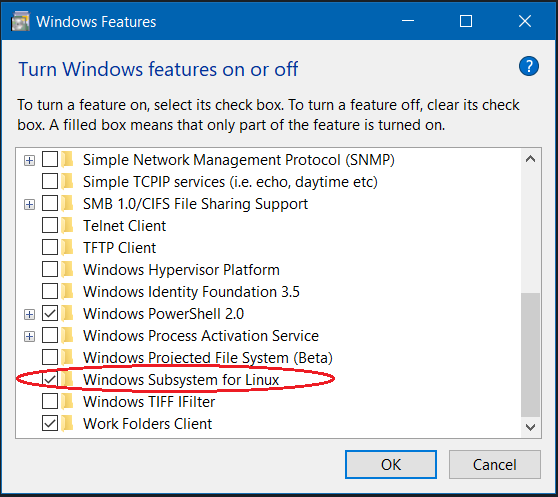
Task: Enable the Telnet Client checkbox
Action: [x=50, y=226]
